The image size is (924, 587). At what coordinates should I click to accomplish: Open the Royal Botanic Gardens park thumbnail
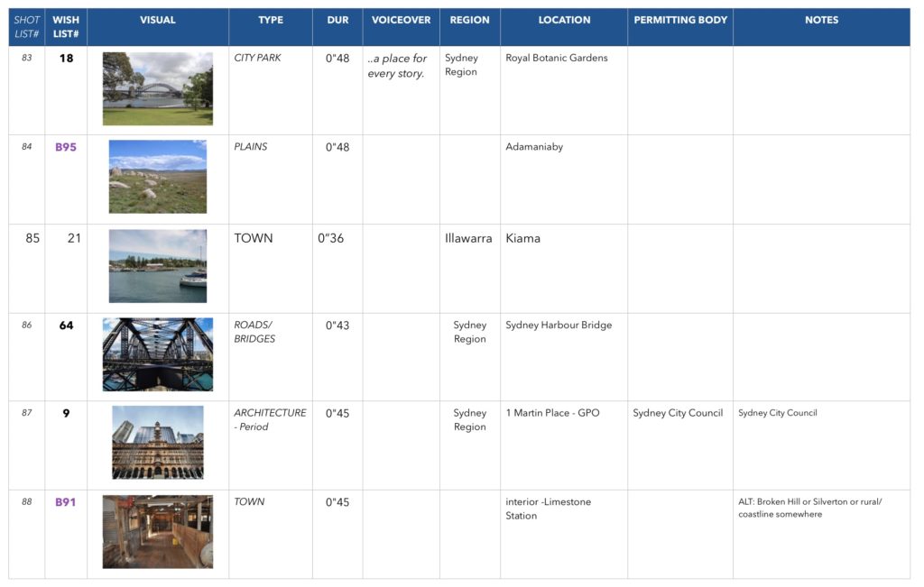click(x=158, y=89)
